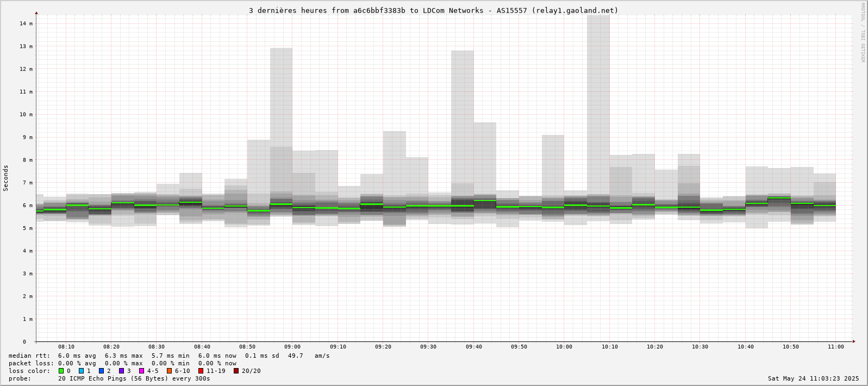The width and height of the screenshot is (868, 386).
Task: Click the 'RRDTOOL / TOBI OETIKER' vertical text
Action: [x=862, y=33]
